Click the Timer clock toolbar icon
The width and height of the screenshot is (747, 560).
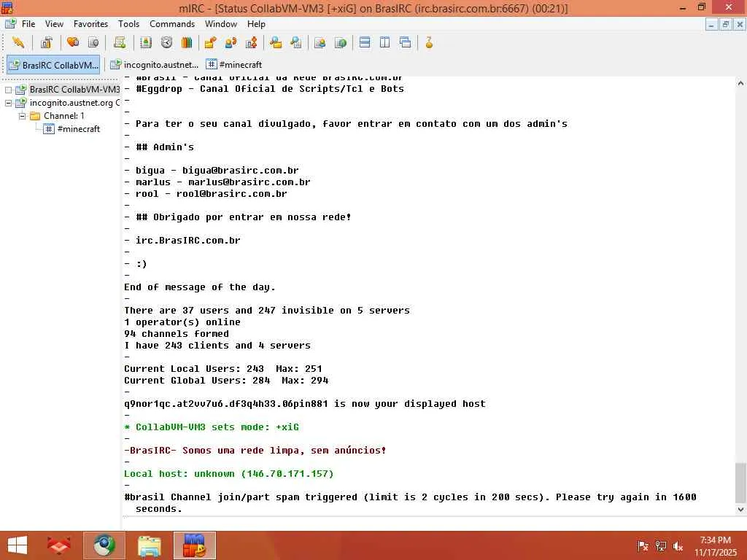point(166,43)
